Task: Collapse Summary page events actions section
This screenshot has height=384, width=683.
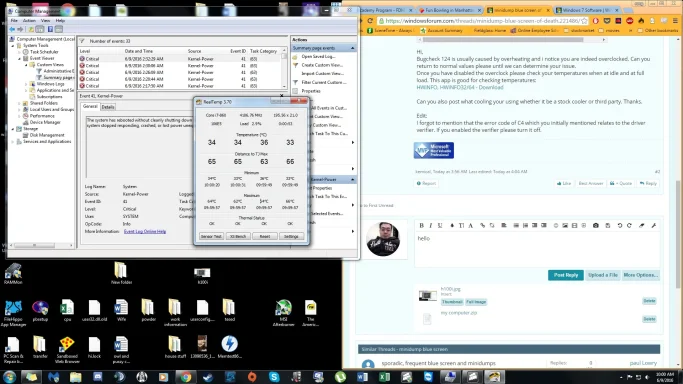Action: (352, 48)
